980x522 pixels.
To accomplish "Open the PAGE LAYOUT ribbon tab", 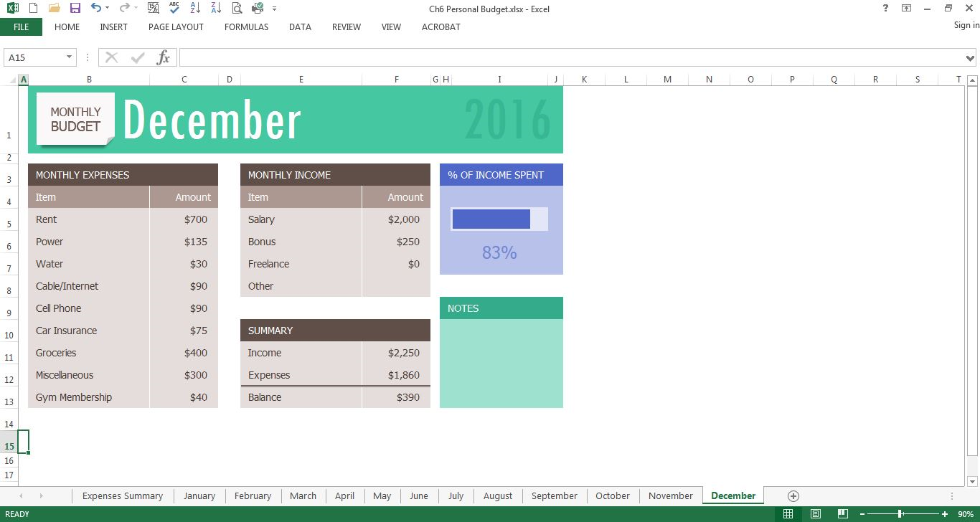I will (176, 27).
